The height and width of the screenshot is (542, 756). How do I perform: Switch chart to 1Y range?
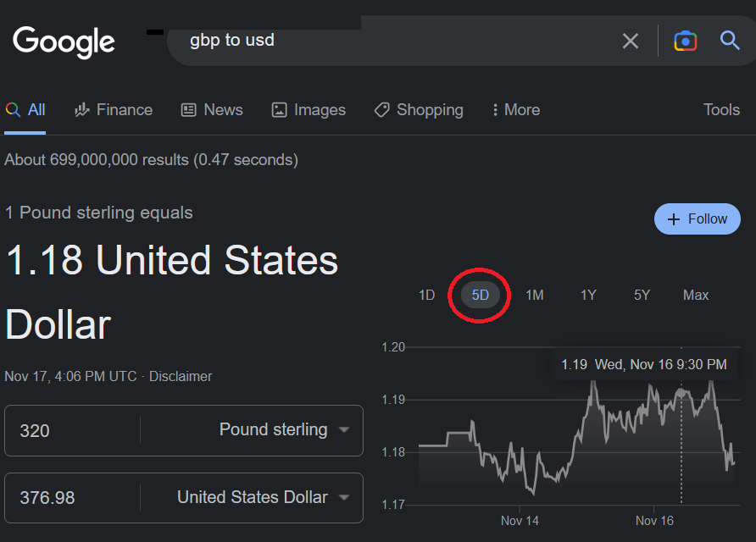click(588, 296)
